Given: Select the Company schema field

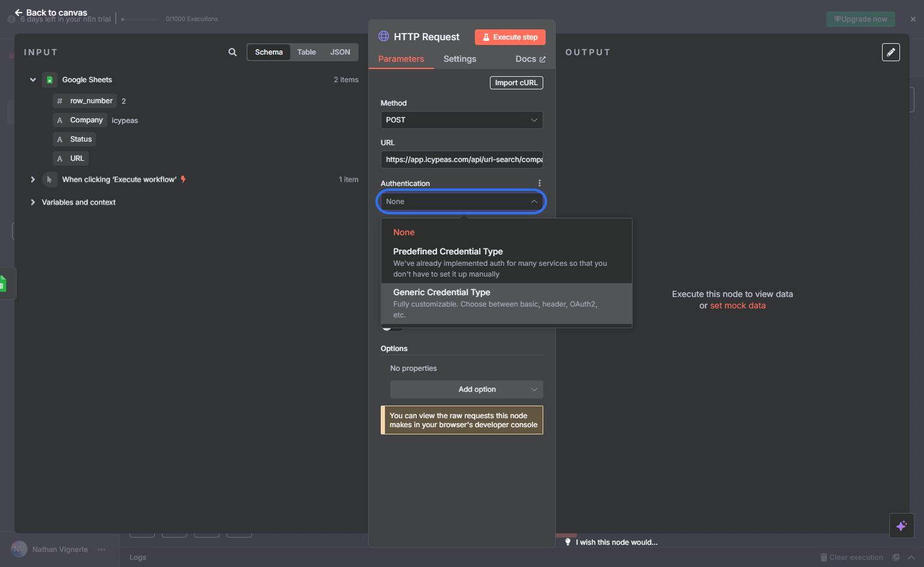Looking at the screenshot, I should coord(80,120).
